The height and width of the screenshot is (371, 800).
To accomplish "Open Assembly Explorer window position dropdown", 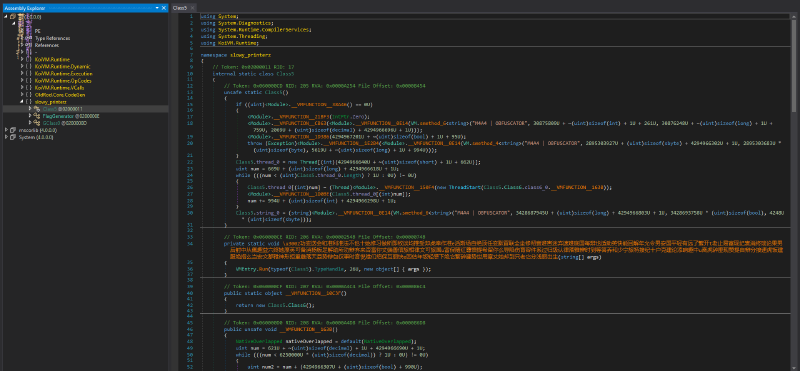I will (x=157, y=8).
